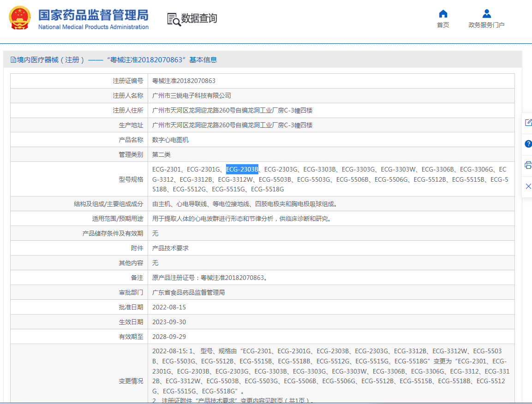This screenshot has width=532, height=404.
Task: Click the document icon before 境内医疗器械
Action: tap(13, 60)
